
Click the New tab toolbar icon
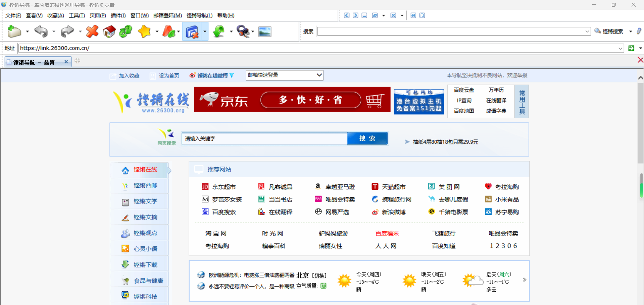coord(14,32)
